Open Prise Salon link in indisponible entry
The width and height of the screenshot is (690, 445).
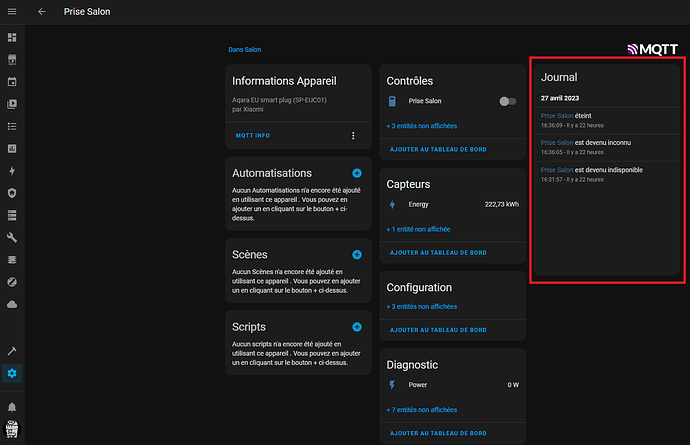point(557,170)
